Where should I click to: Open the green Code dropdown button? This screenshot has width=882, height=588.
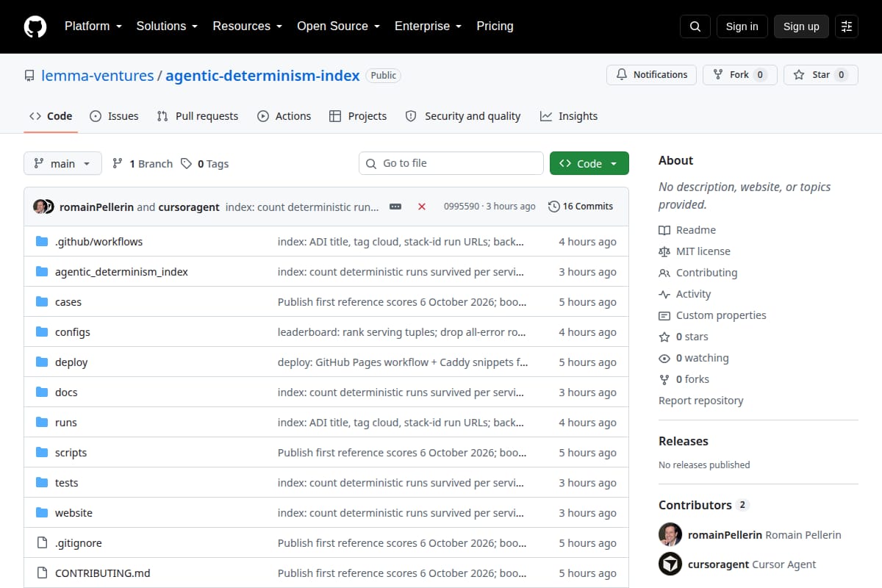[x=589, y=163]
